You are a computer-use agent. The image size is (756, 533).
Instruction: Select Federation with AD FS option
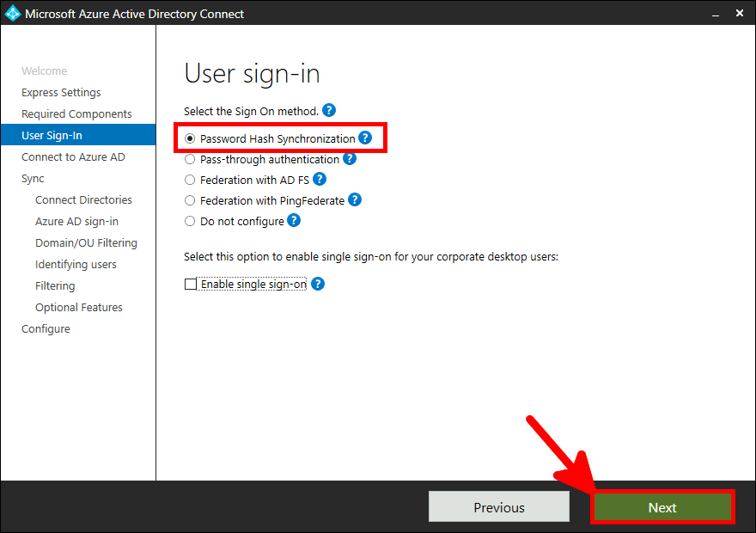tap(190, 180)
